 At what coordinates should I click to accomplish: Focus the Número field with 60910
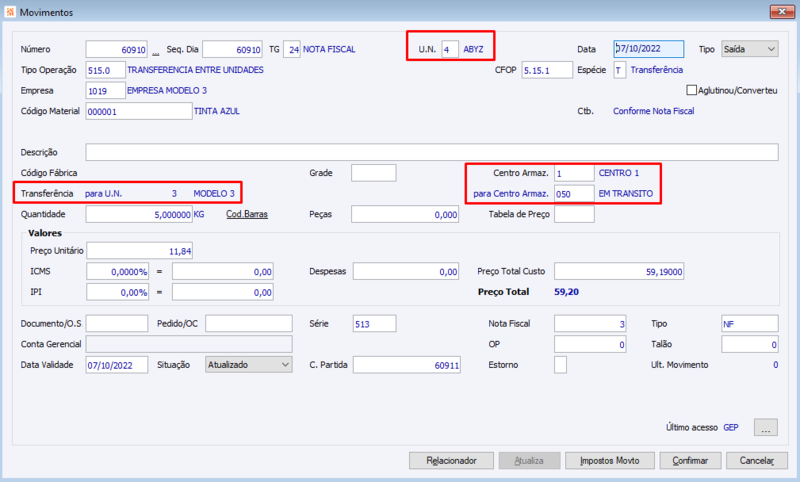pos(116,49)
